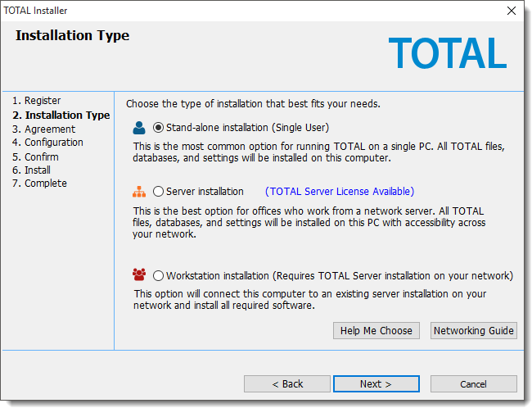The height and width of the screenshot is (408, 532).
Task: Click step 6. Install
Action: tap(31, 170)
